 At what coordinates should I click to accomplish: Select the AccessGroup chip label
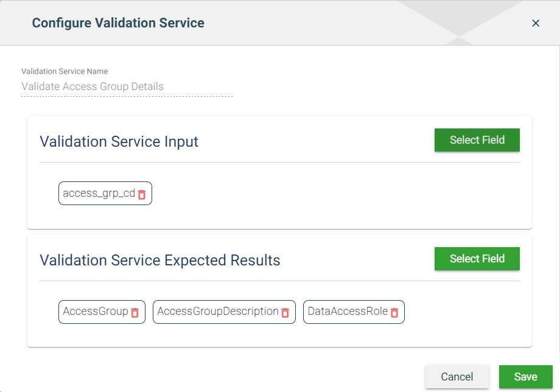(96, 312)
